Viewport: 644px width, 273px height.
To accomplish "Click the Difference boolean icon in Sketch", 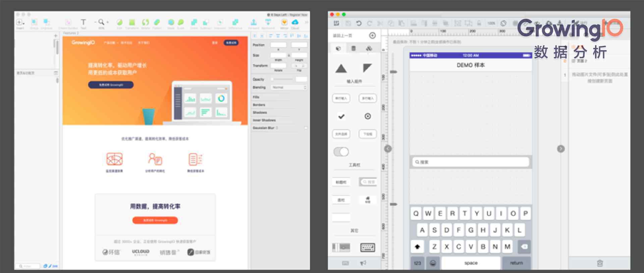I will click(x=235, y=22).
